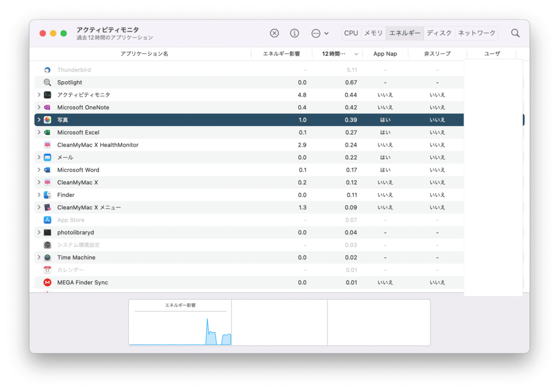The image size is (559, 392).
Task: Expand the アクティビティモニタ process row
Action: click(x=39, y=95)
